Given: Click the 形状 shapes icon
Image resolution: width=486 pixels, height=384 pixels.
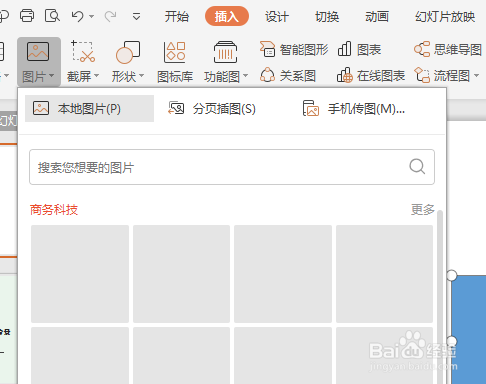Looking at the screenshot, I should point(128,52).
